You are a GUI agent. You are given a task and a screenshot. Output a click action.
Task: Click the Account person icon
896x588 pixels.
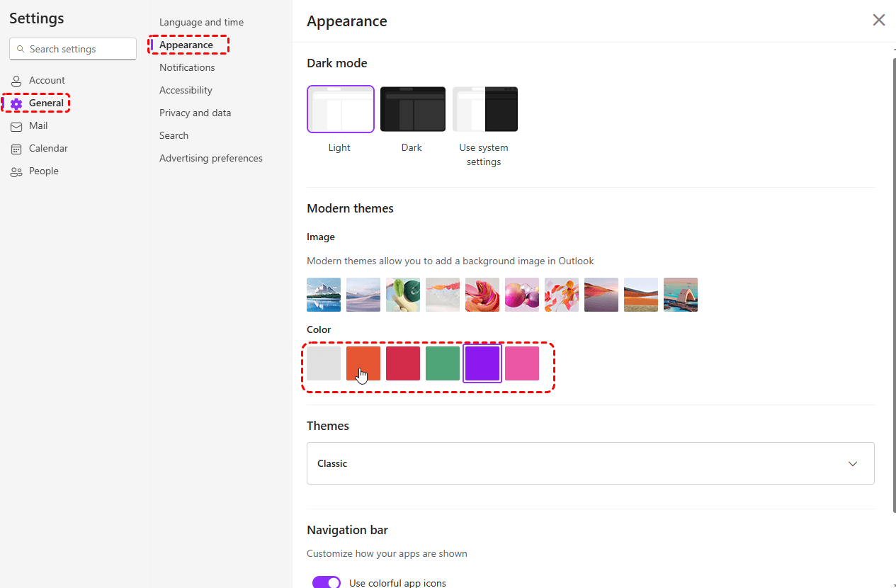click(16, 81)
